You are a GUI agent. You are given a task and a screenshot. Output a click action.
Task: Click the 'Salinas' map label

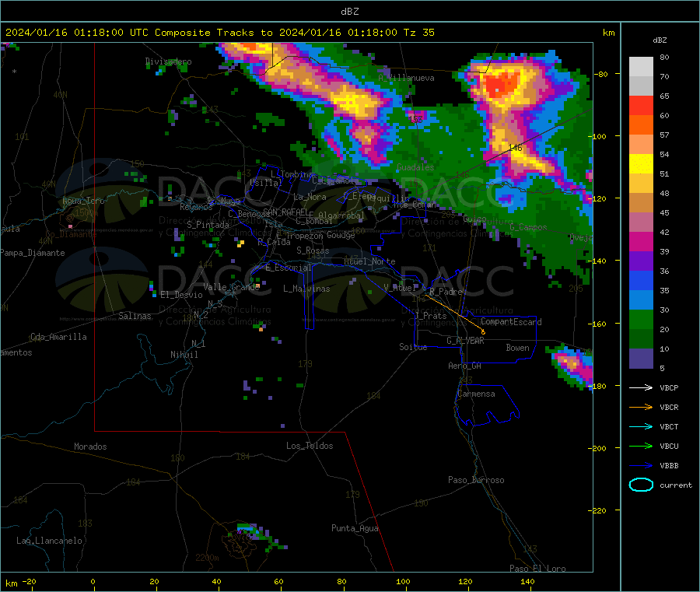click(x=135, y=316)
